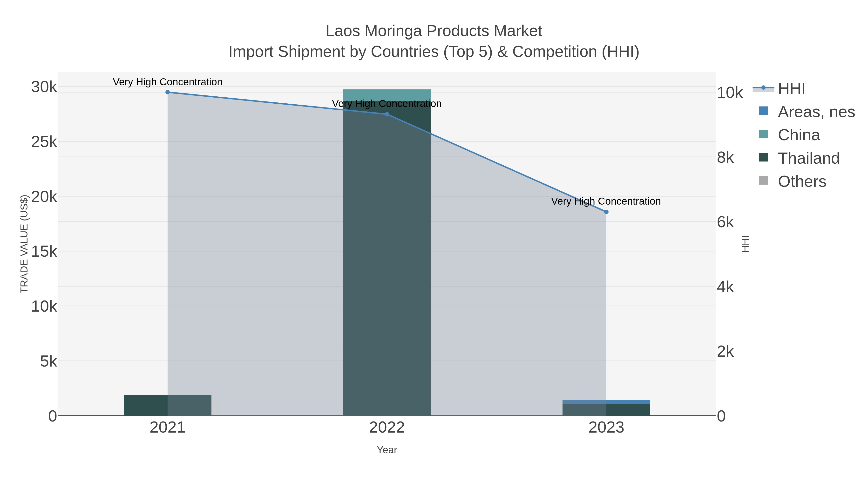Click the Import Shipment by Countries subtitle

[x=434, y=52]
